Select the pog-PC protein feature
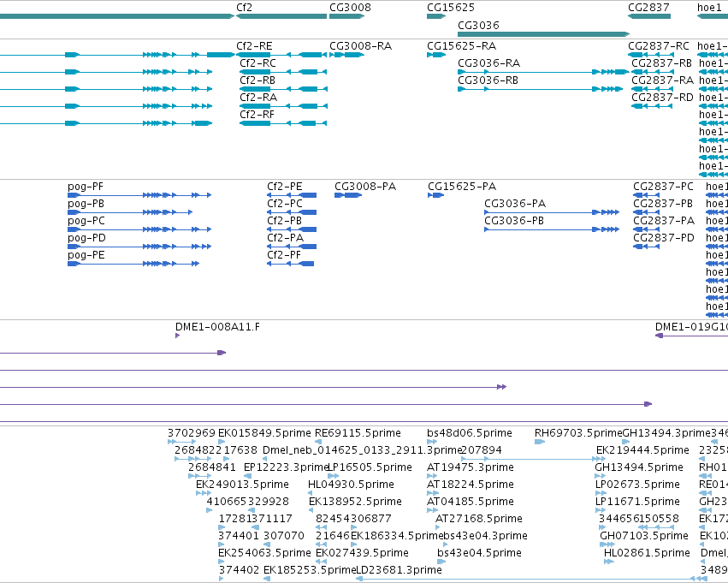Image resolution: width=728 pixels, height=583 pixels. [x=139, y=229]
